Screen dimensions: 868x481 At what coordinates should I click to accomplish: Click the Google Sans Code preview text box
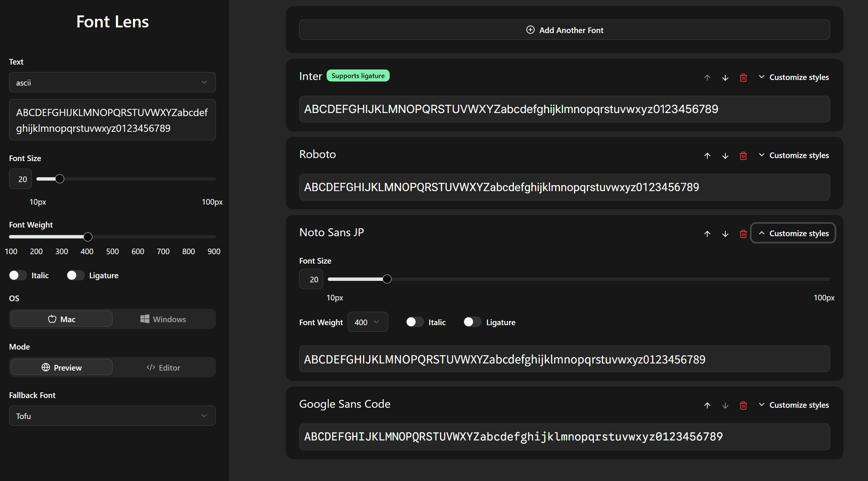coord(564,437)
